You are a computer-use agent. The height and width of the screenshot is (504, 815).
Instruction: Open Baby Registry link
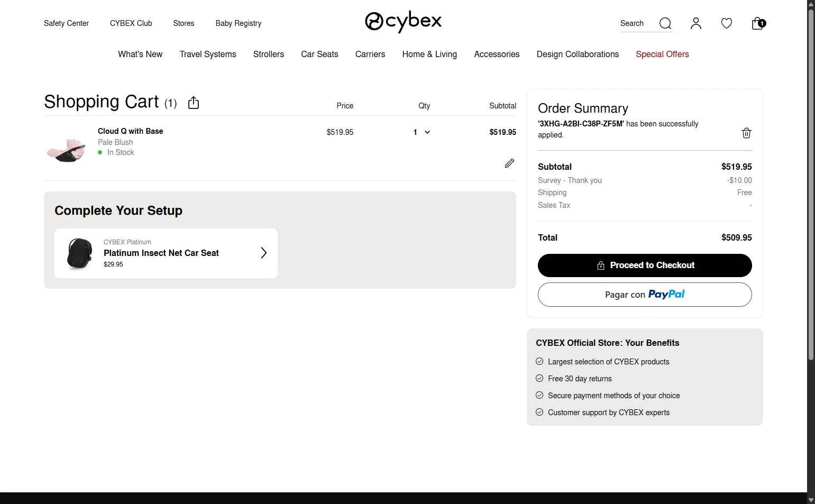[x=239, y=23]
